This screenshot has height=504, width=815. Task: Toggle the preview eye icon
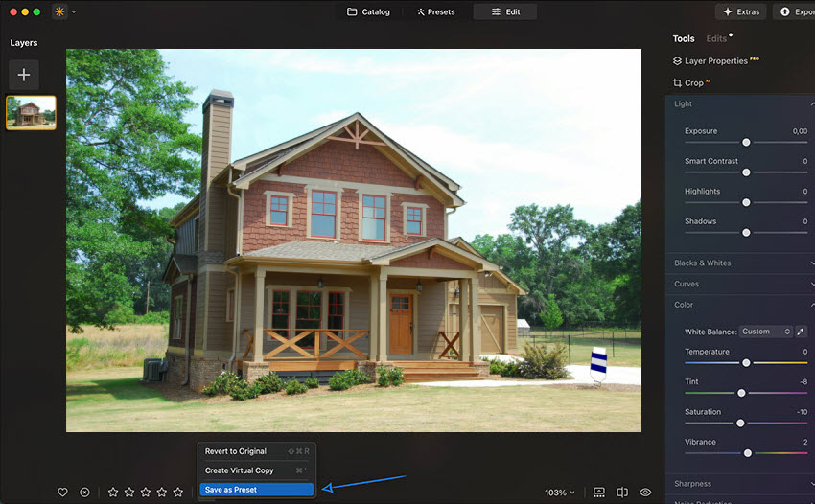pos(645,493)
